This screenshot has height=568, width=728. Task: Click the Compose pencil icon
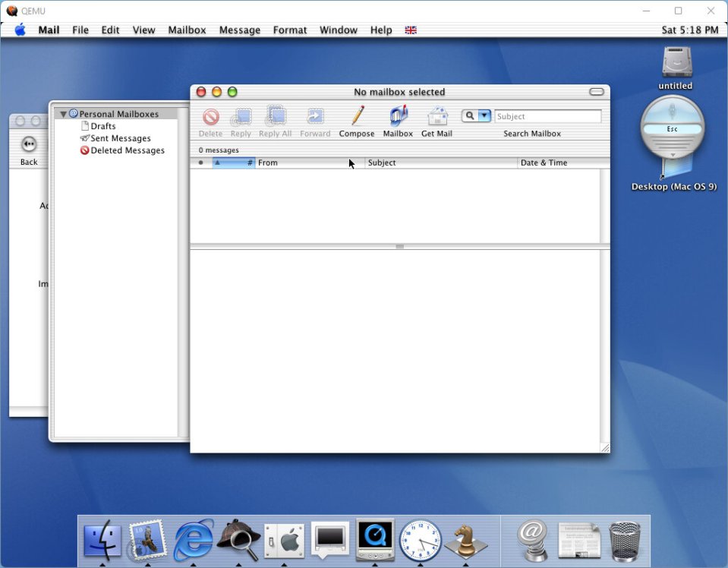357,116
